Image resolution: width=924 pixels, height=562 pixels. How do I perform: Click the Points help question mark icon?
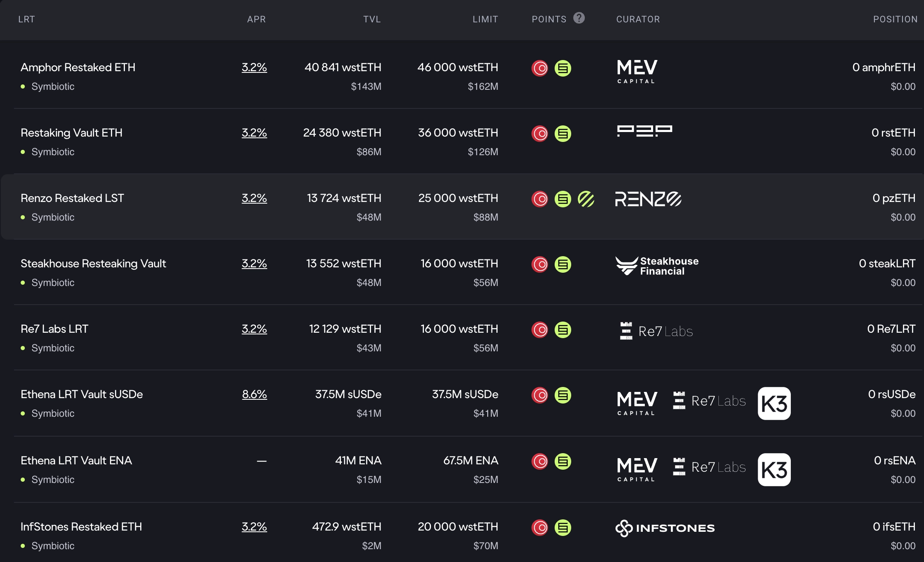pos(579,18)
